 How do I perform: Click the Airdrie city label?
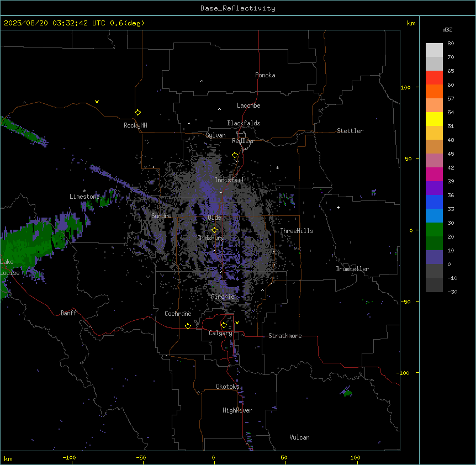(x=223, y=297)
